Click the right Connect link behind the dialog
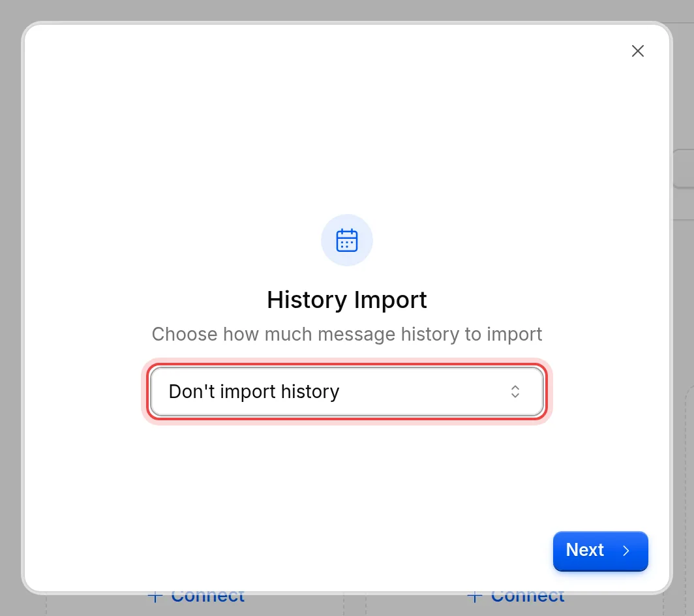 516,596
